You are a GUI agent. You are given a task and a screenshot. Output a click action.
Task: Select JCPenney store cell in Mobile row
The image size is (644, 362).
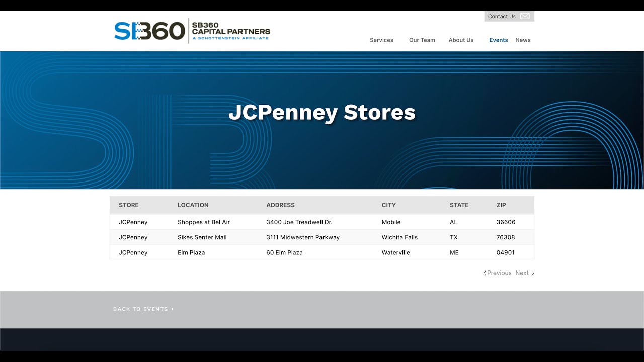133,222
